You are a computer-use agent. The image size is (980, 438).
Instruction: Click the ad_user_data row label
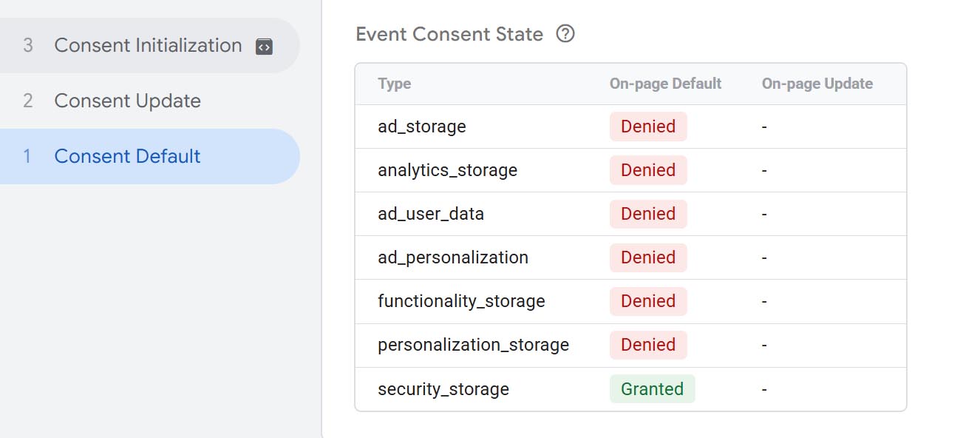(431, 214)
